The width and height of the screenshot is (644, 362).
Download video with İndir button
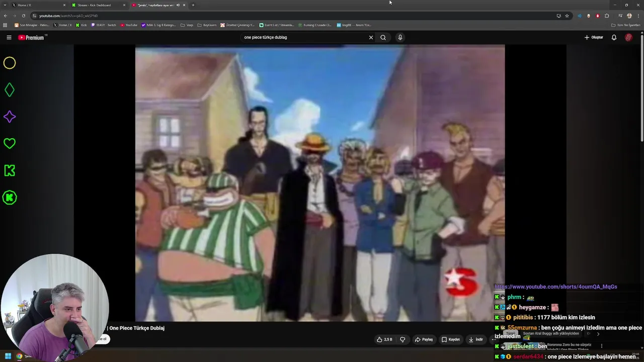coord(475,339)
